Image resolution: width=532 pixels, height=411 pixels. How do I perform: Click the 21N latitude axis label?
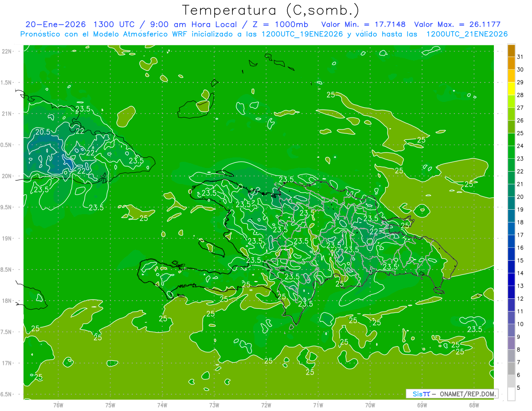7,114
